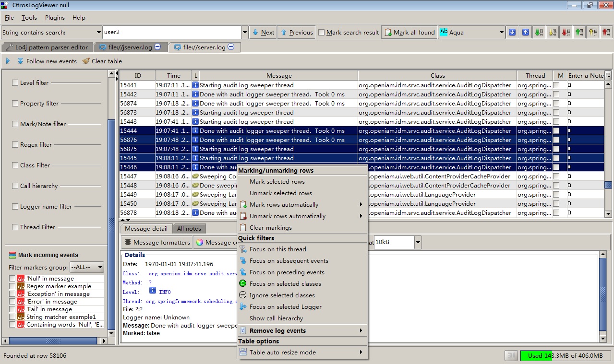
Task: Click the yellow down arrow level icon
Action: [553, 32]
